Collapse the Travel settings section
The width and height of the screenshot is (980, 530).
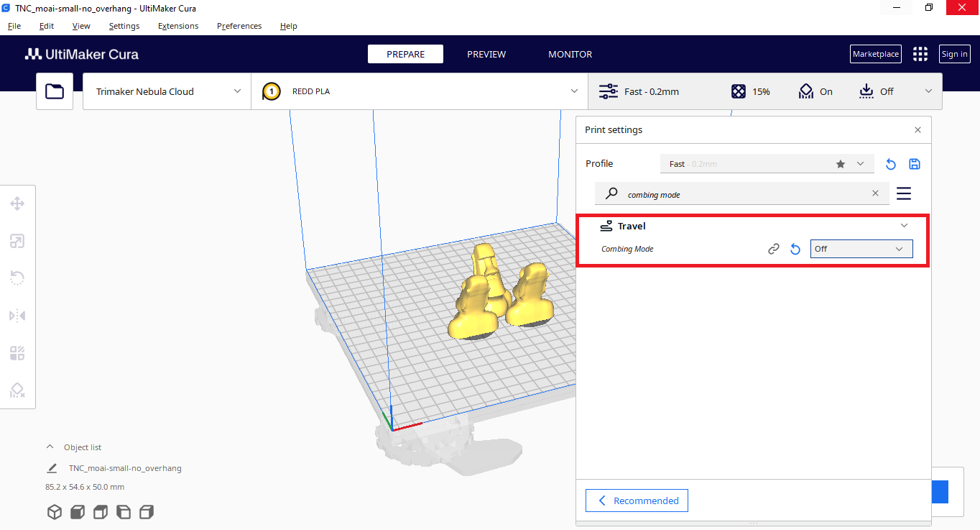(x=904, y=226)
